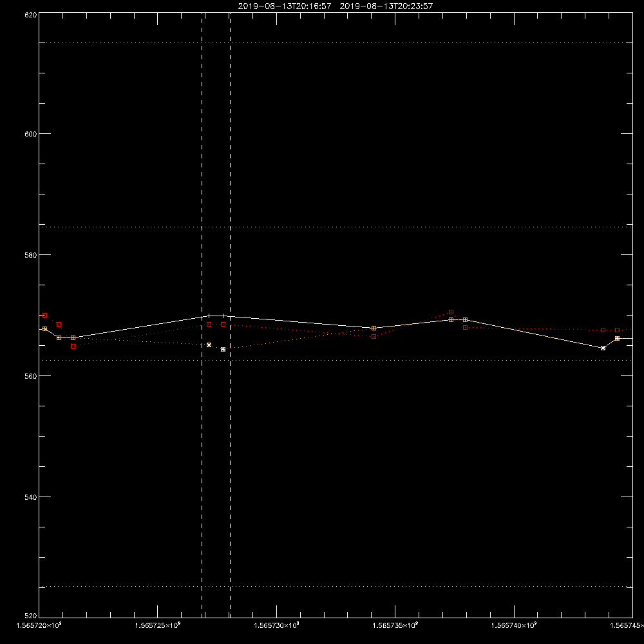
Task: Pick the highest red square marker near 1.565737×10⁹
Action: pos(451,312)
